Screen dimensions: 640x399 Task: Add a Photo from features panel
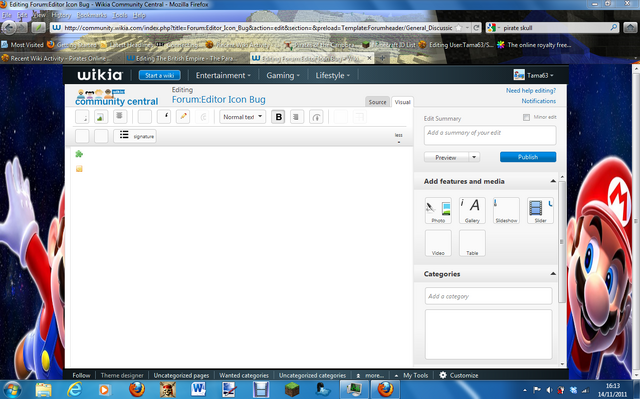point(438,211)
